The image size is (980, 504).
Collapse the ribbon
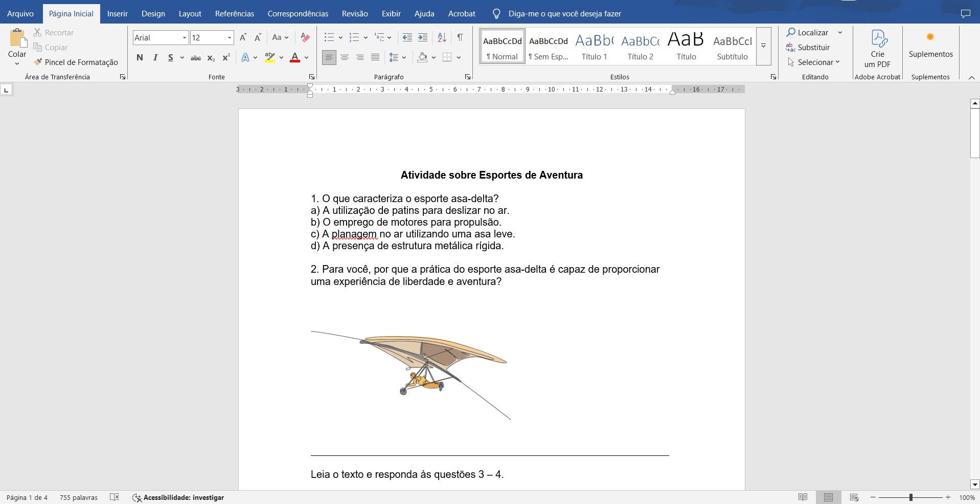tap(972, 77)
